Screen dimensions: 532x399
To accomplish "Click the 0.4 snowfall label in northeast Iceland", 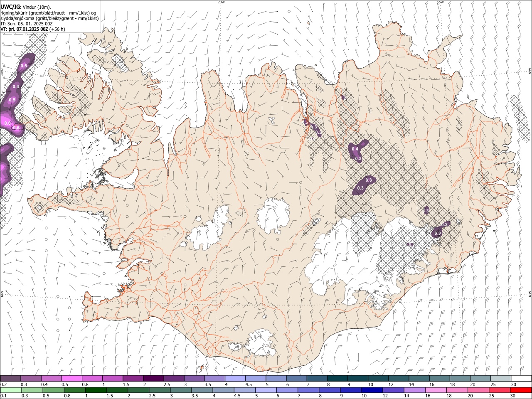I will tap(355, 149).
